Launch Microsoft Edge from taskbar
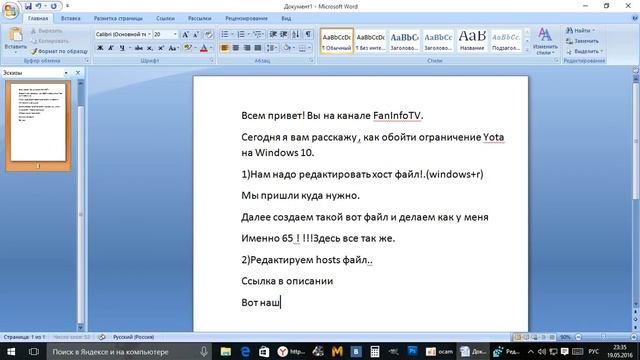This screenshot has width=640, height=360. pyautogui.click(x=245, y=351)
